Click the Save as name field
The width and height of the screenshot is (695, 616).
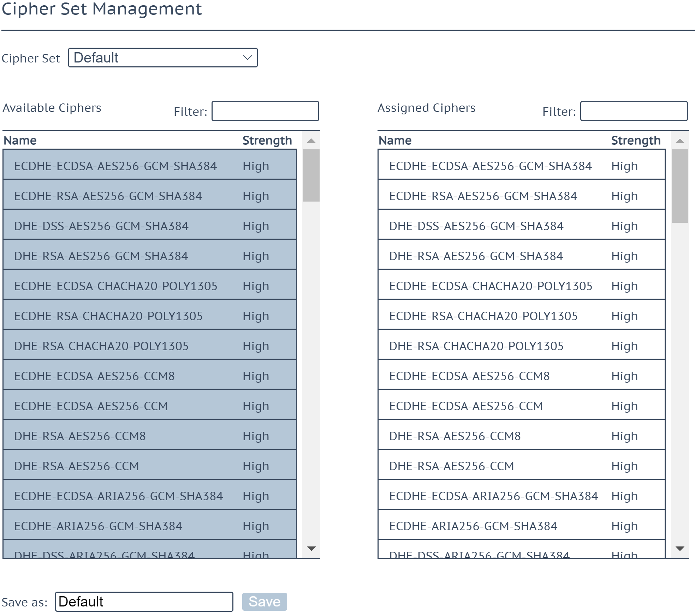click(x=144, y=602)
